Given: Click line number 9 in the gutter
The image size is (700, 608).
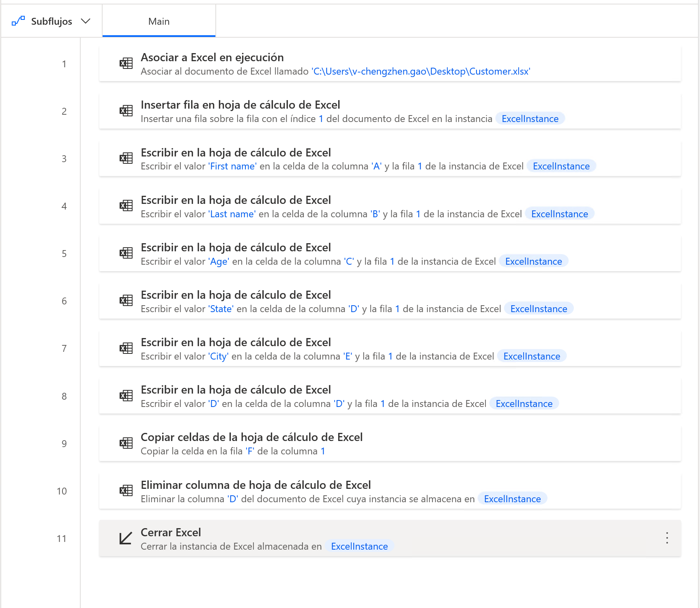Looking at the screenshot, I should (x=64, y=444).
